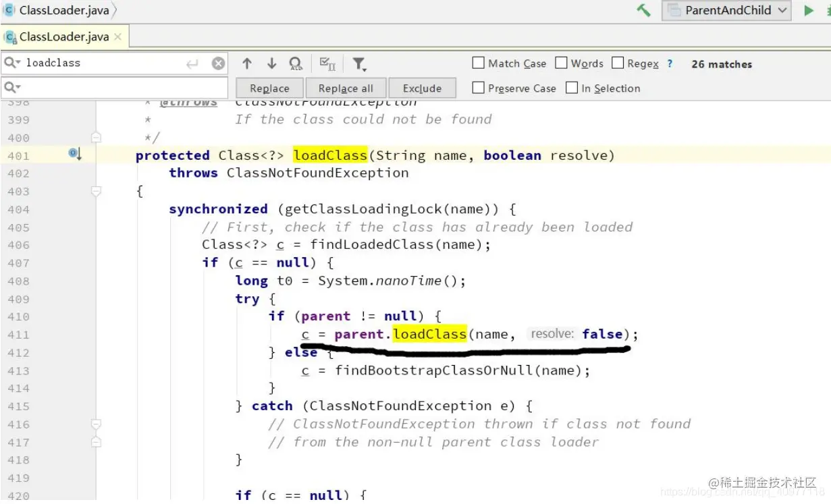Viewport: 831px width, 504px height.
Task: Click the Exclude button
Action: (422, 88)
